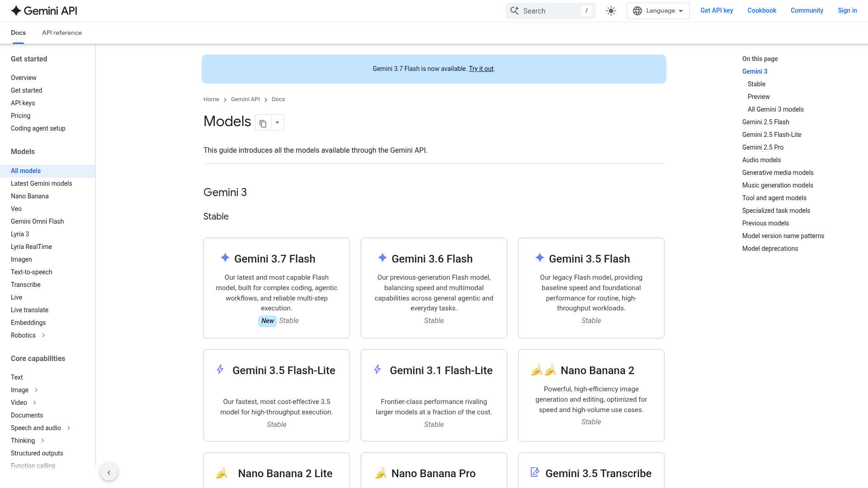The width and height of the screenshot is (868, 488).
Task: Open the Gemini 3.6 Flash card title
Action: [x=432, y=259]
